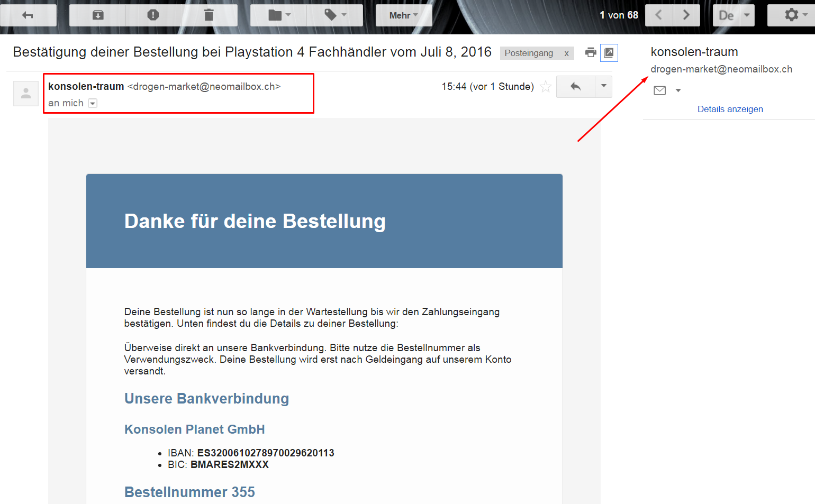Click 'Danke für deine Bestellung' heading

[255, 221]
